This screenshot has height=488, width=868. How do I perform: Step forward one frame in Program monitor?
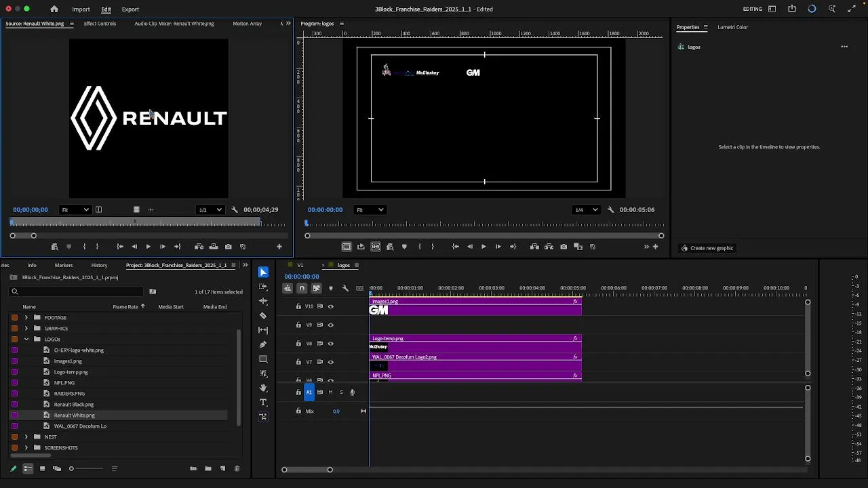(x=498, y=247)
